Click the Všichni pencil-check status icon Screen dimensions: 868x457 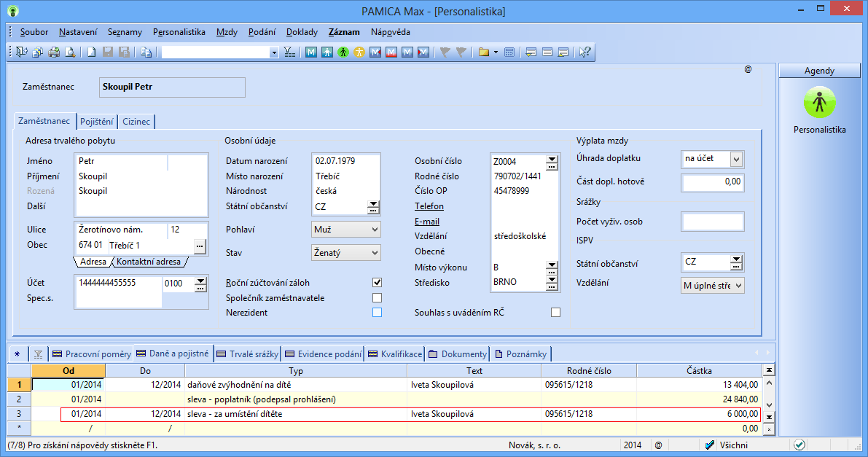[x=710, y=445]
